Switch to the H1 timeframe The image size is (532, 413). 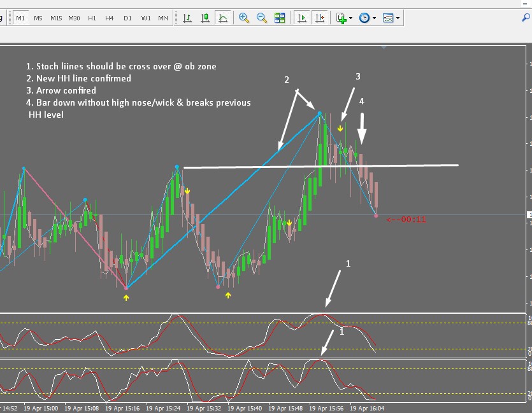(x=92, y=18)
